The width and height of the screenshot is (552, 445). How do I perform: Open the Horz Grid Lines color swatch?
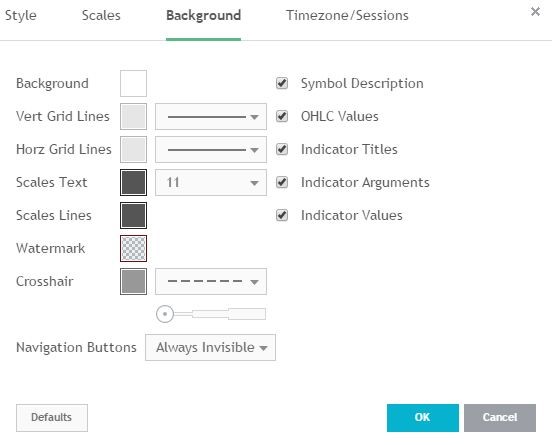tap(133, 150)
